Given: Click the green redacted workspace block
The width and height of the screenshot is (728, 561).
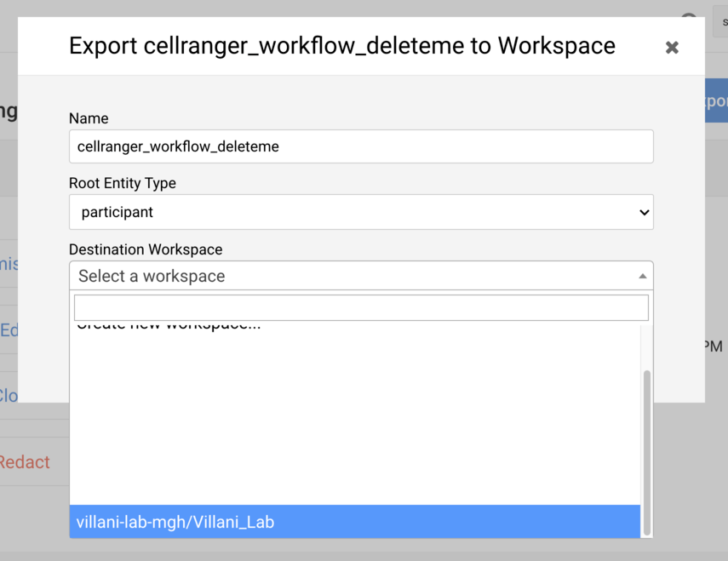Looking at the screenshot, I should coord(273,421).
